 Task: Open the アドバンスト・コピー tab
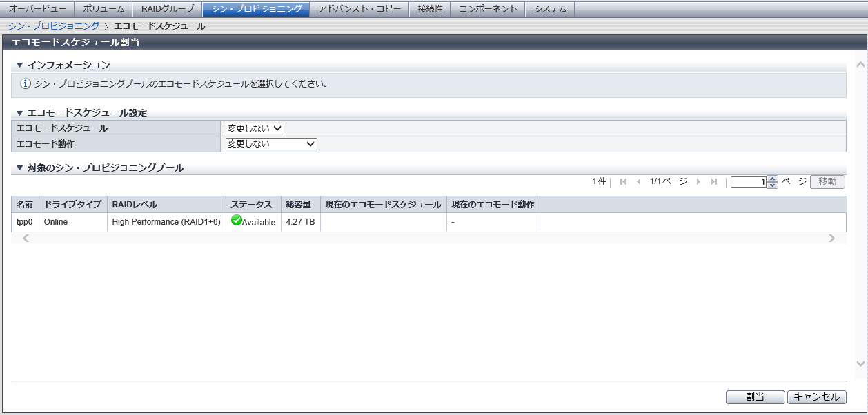click(359, 9)
